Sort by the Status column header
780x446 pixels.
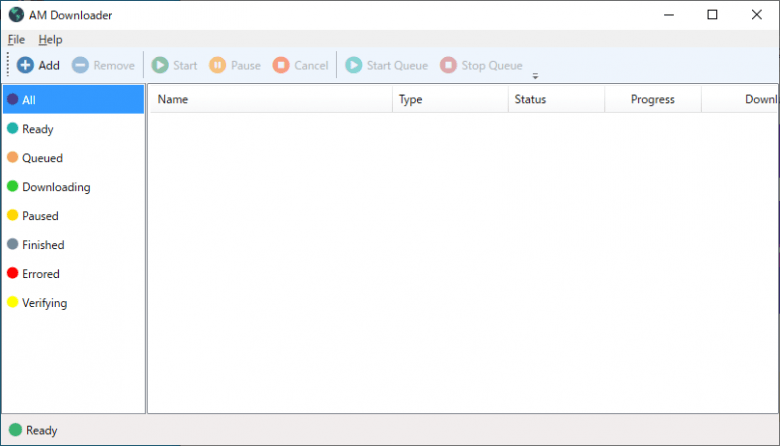point(556,99)
